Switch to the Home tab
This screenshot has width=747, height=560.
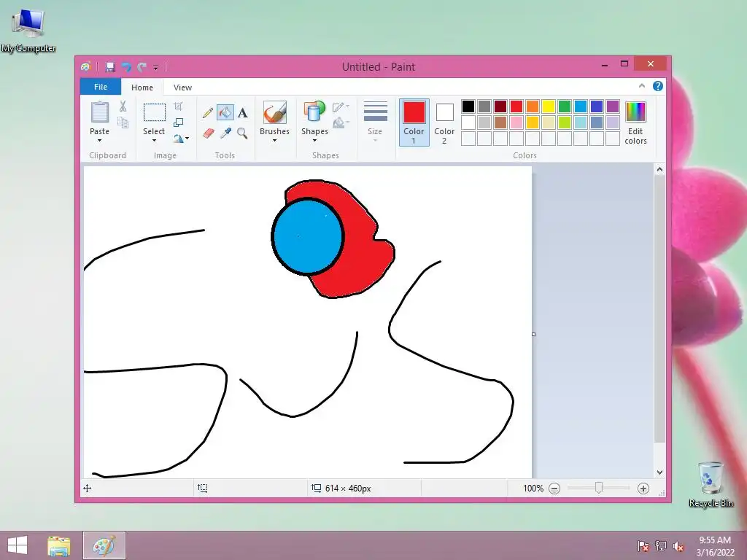[x=142, y=87]
